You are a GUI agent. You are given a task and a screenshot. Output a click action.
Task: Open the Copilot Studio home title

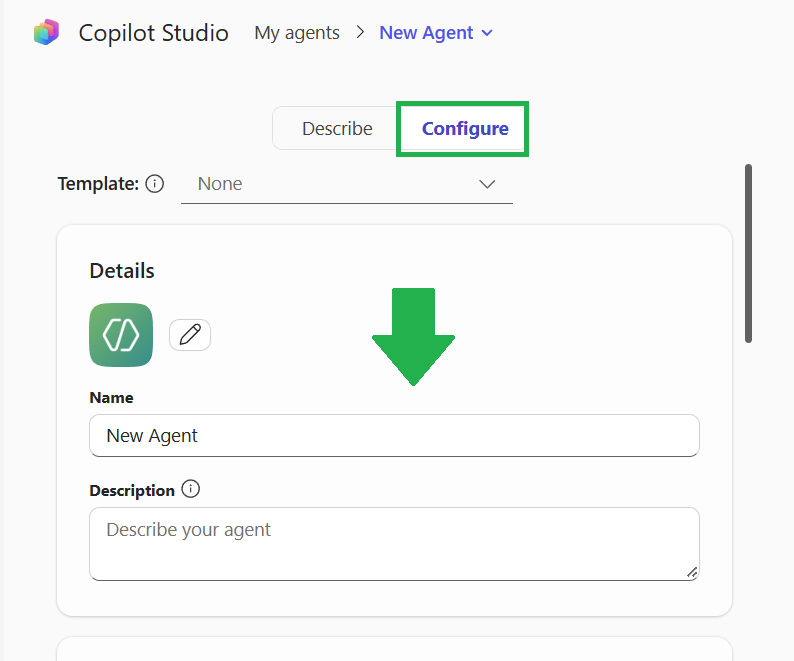pos(153,33)
